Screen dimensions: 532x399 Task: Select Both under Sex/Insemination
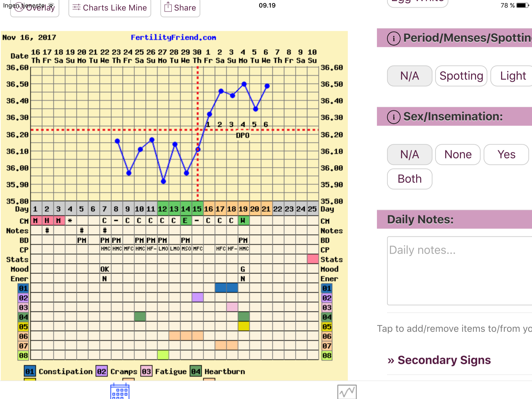click(409, 179)
